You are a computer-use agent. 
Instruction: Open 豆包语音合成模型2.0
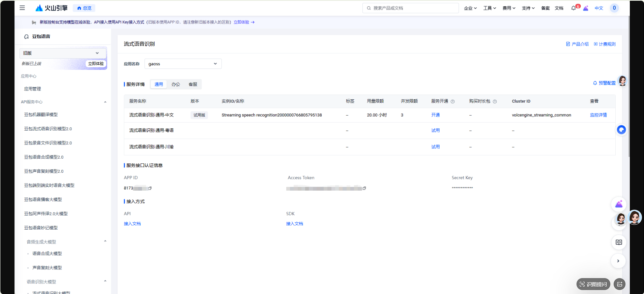(43, 157)
